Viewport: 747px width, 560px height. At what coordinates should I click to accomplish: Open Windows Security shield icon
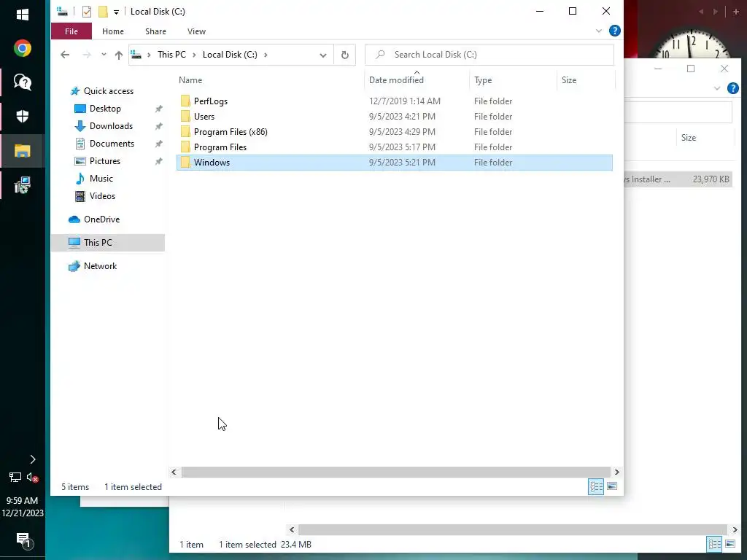pos(23,116)
